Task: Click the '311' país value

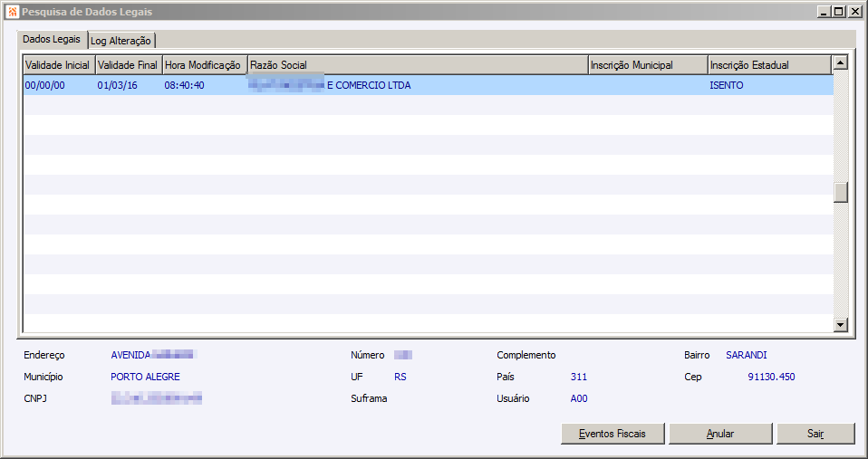Action: click(578, 377)
